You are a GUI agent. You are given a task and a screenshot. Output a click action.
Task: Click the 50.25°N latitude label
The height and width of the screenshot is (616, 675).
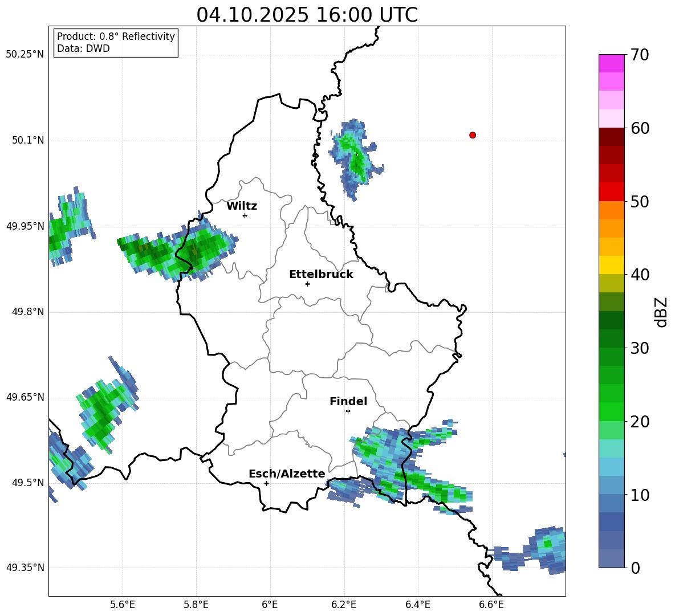coord(25,55)
